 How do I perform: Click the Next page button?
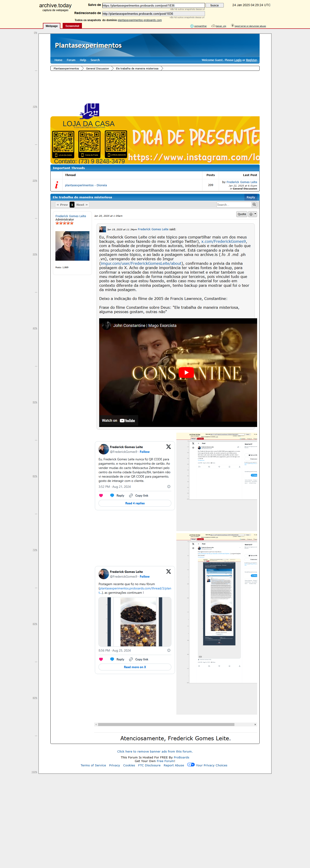click(82, 205)
